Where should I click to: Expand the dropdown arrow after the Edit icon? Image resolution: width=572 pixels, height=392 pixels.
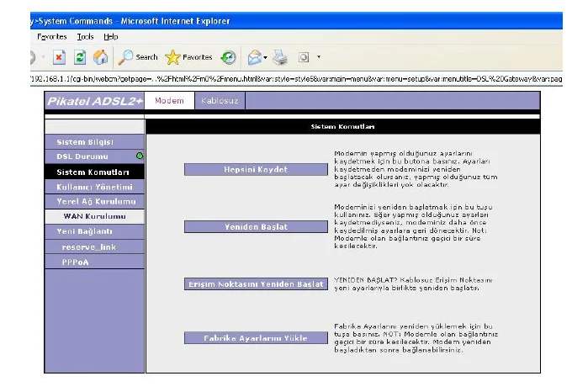[x=319, y=58]
